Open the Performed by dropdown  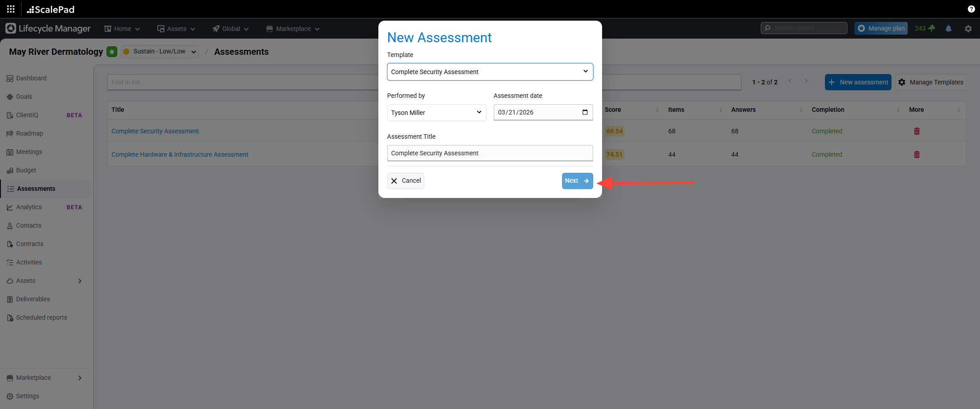pos(436,113)
